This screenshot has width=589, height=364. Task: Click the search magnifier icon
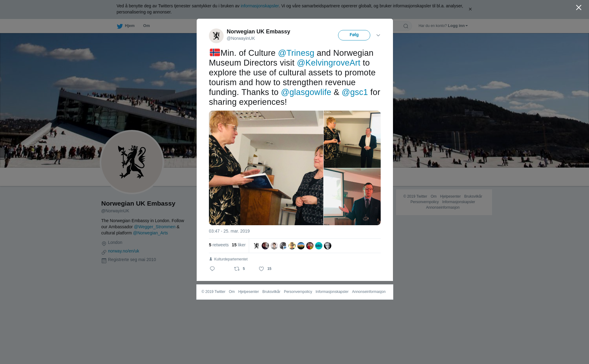click(x=406, y=26)
